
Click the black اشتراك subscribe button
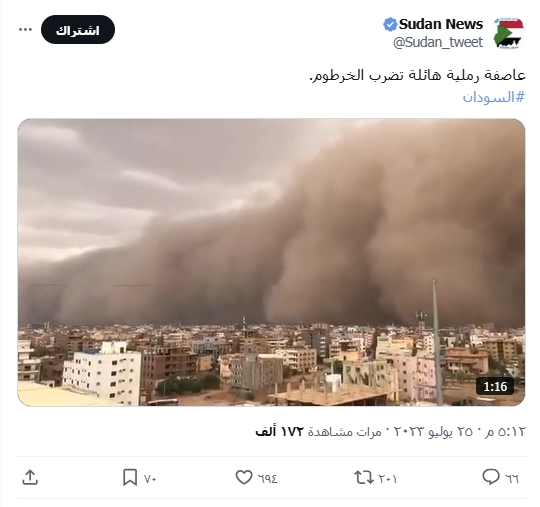(x=78, y=30)
